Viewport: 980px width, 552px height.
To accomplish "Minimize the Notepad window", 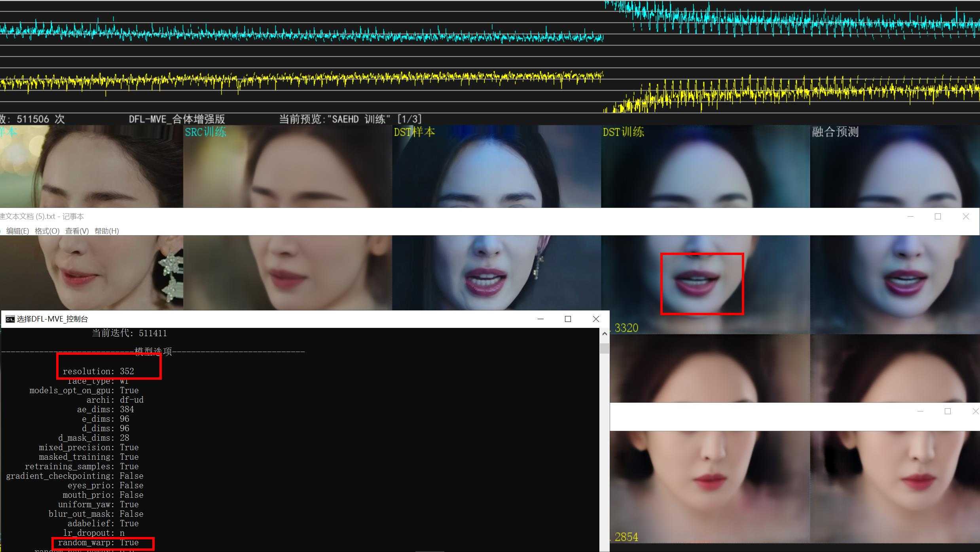I will (910, 217).
